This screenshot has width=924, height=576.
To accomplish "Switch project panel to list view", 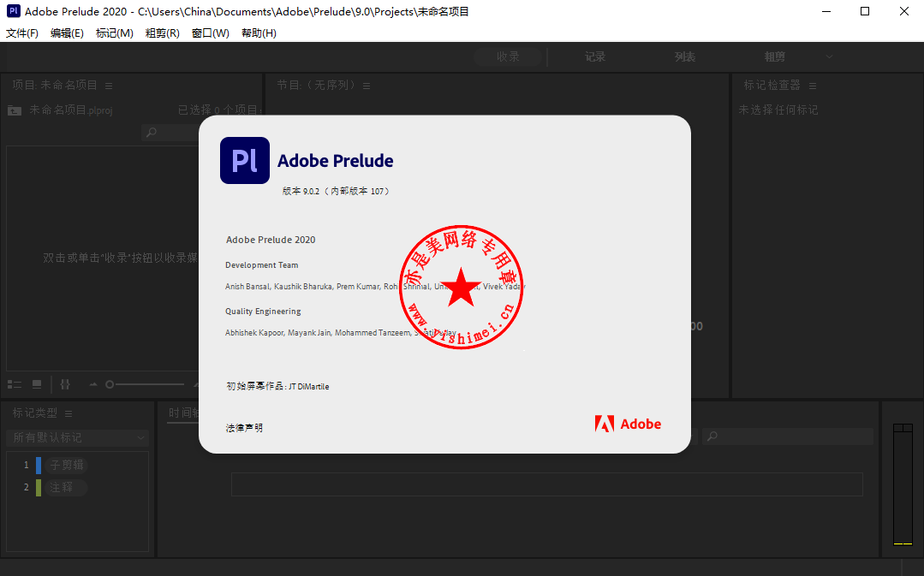I will click(15, 384).
